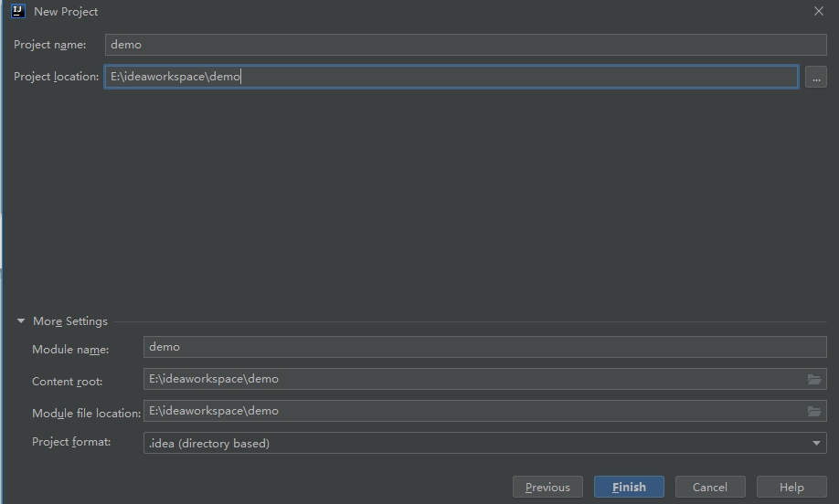Browse folders for Content root
Screen dimensions: 839x504
813,379
